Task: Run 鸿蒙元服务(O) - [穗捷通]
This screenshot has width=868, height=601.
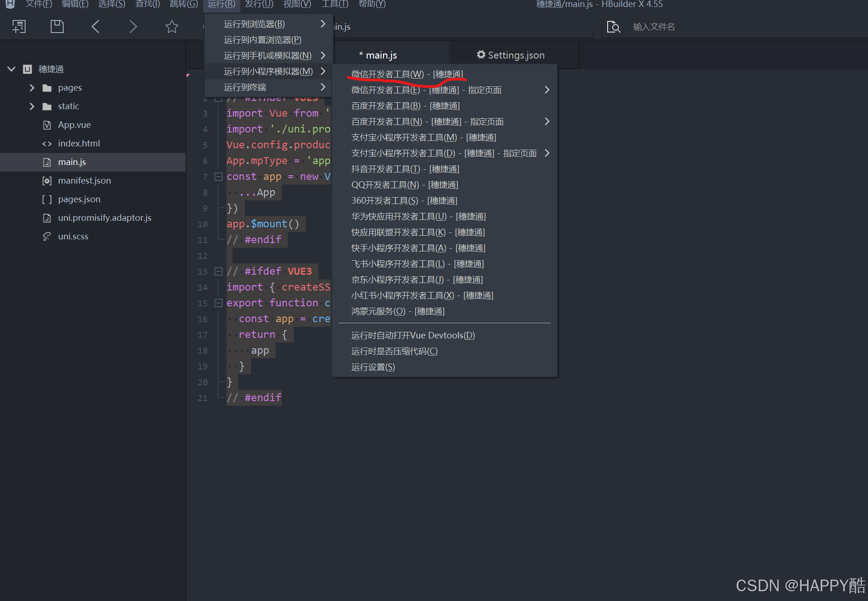Action: [x=398, y=311]
